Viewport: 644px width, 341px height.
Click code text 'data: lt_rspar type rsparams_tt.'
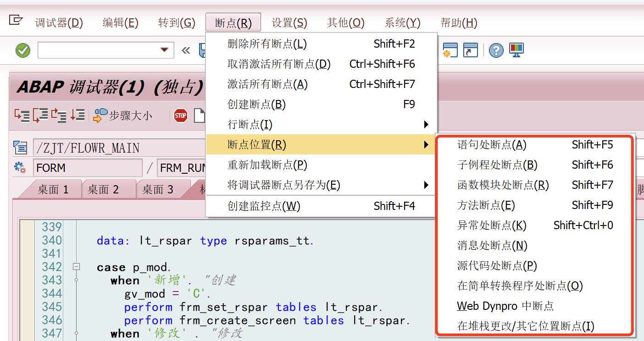(x=205, y=241)
